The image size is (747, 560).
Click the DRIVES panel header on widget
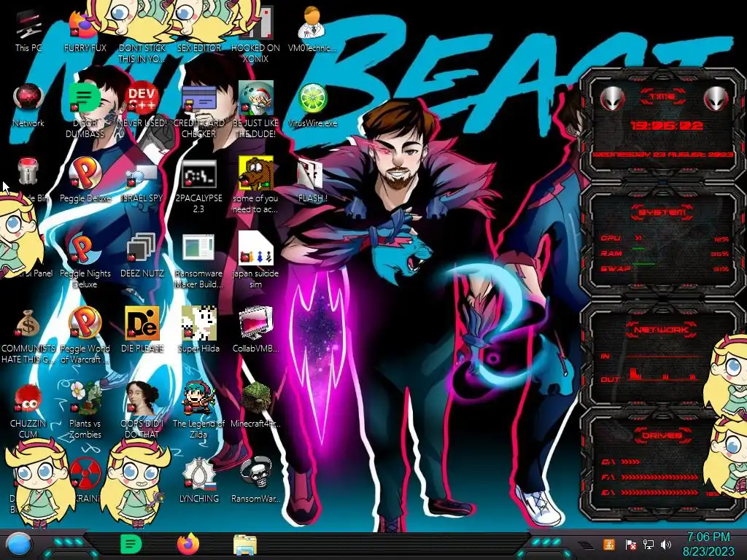tap(662, 435)
